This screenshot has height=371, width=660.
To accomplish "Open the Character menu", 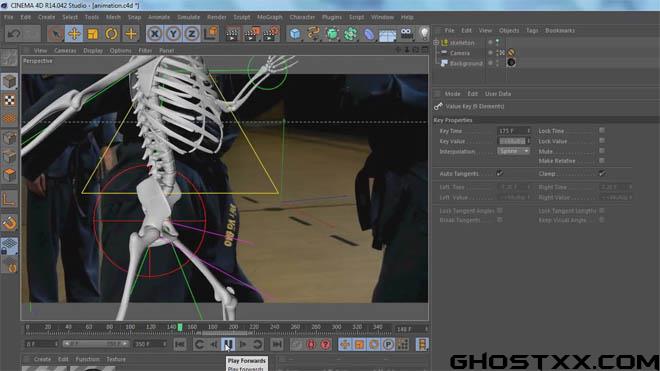I will (302, 17).
